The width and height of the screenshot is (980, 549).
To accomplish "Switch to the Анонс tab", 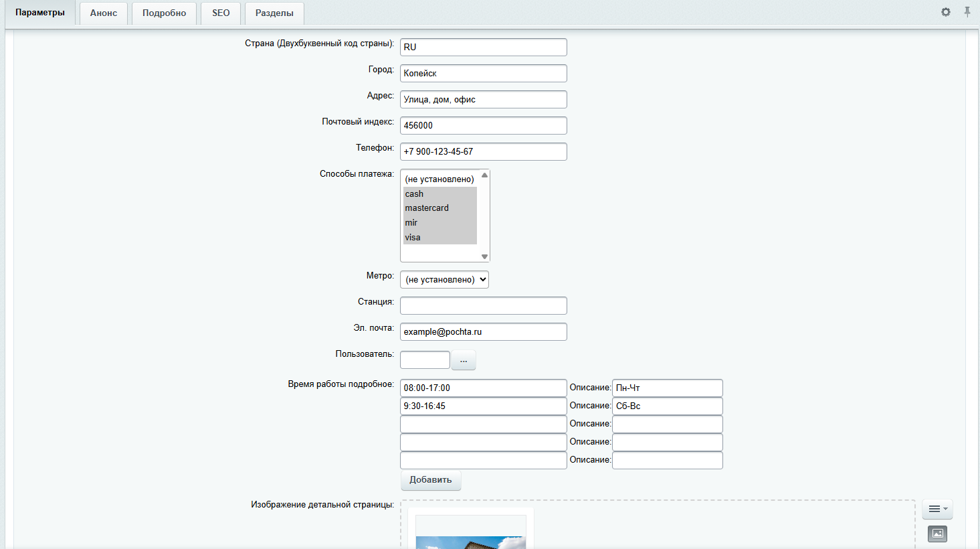I will point(104,13).
